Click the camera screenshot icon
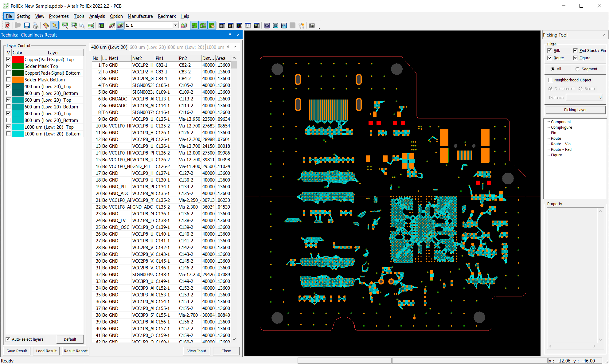Image resolution: width=609 pixels, height=364 pixels. click(x=312, y=25)
